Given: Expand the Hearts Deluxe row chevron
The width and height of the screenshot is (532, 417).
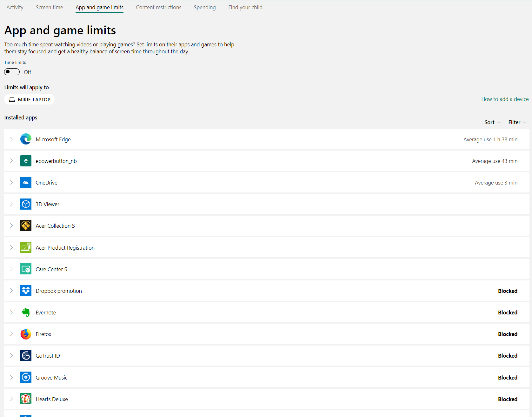Looking at the screenshot, I should click(x=11, y=399).
